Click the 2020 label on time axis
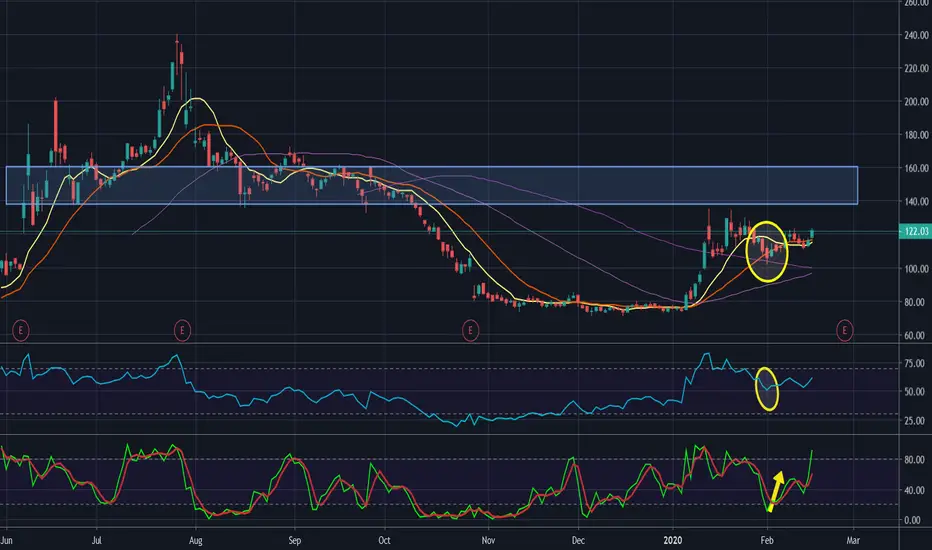932x550 pixels. coord(673,540)
